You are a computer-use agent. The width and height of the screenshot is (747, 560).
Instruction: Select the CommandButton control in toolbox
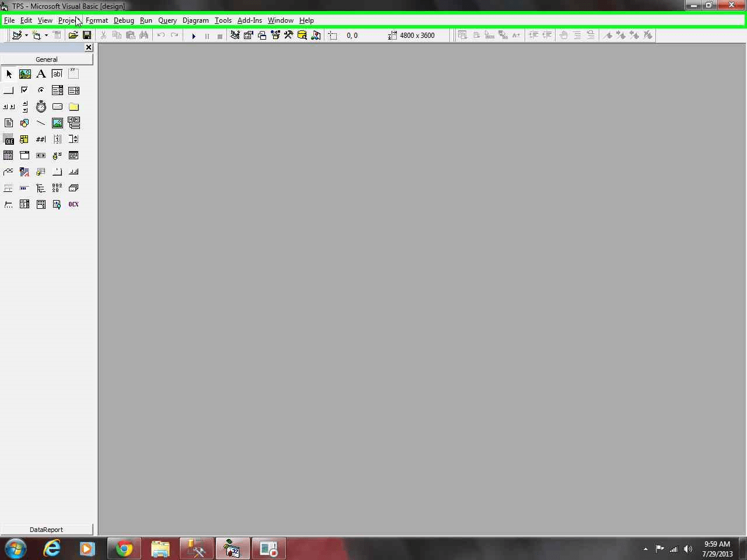9,90
